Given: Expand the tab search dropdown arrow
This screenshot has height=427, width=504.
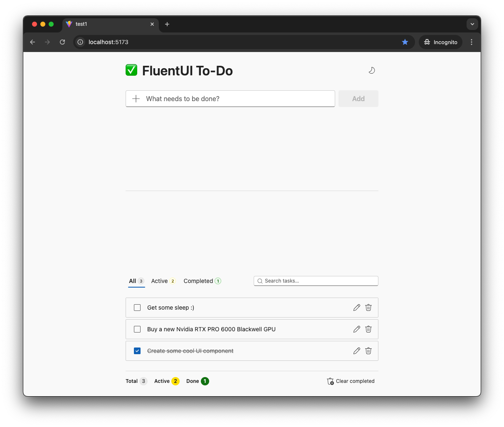Looking at the screenshot, I should coord(472,24).
